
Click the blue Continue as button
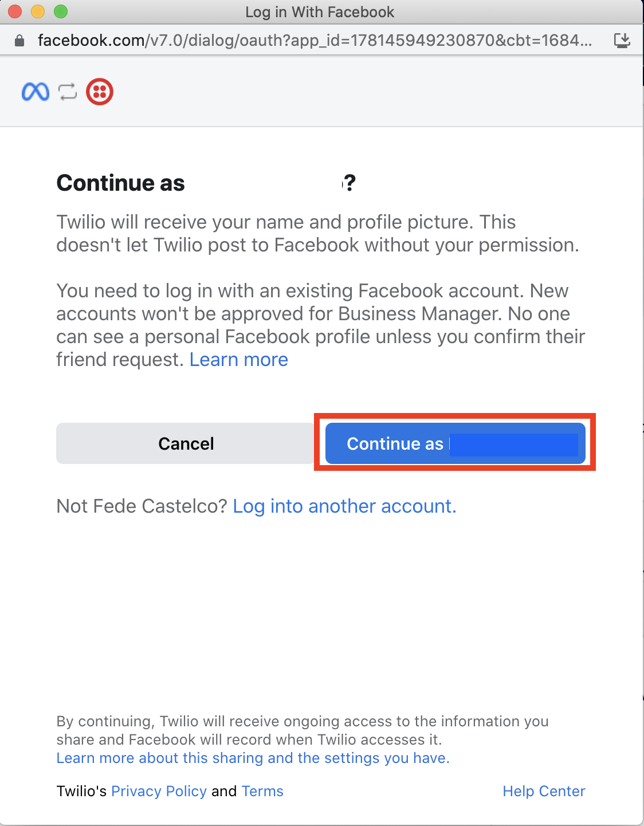[455, 443]
